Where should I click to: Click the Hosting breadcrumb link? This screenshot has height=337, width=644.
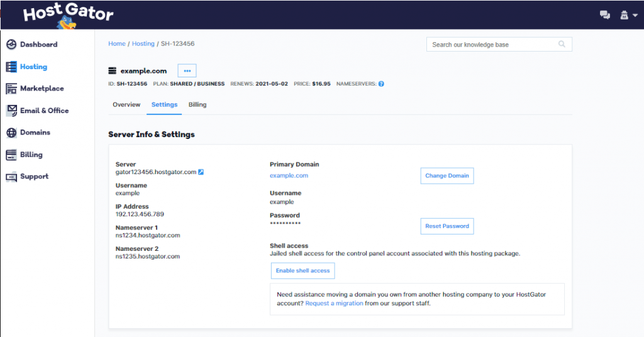coord(143,43)
